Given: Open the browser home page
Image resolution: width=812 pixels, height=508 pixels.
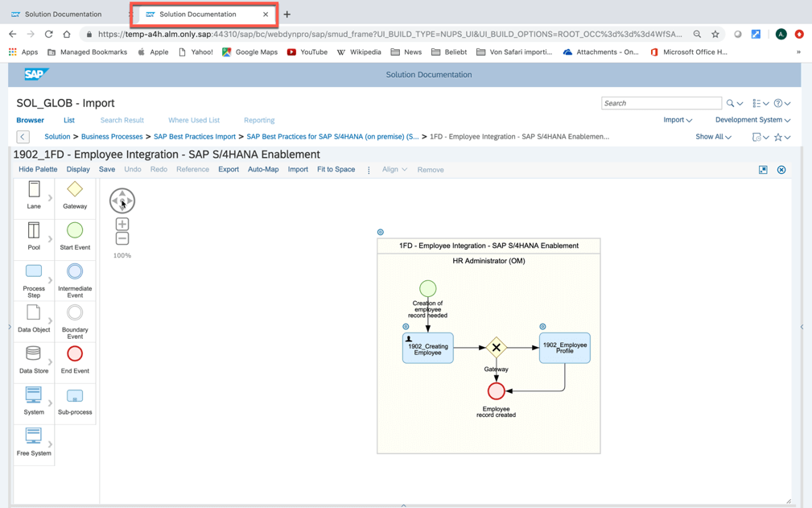Looking at the screenshot, I should point(67,34).
